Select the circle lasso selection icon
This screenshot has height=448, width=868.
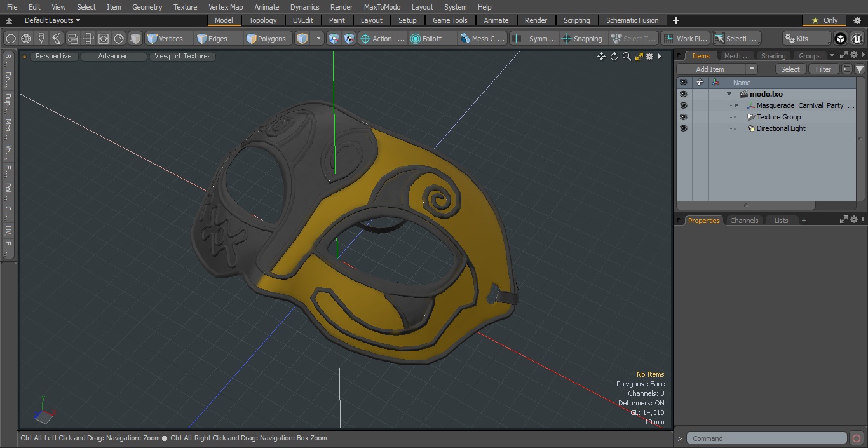[11, 39]
